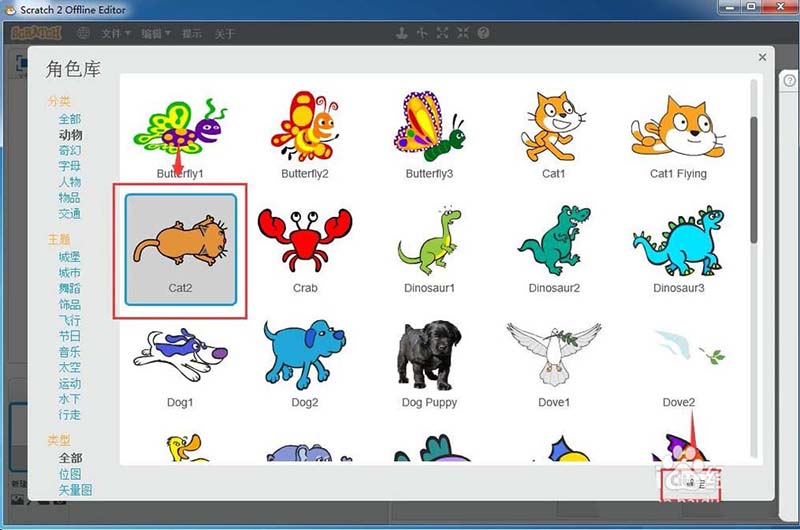Screen dimensions: 800x530
Task: Filter by 字母 category
Action: [x=70, y=166]
